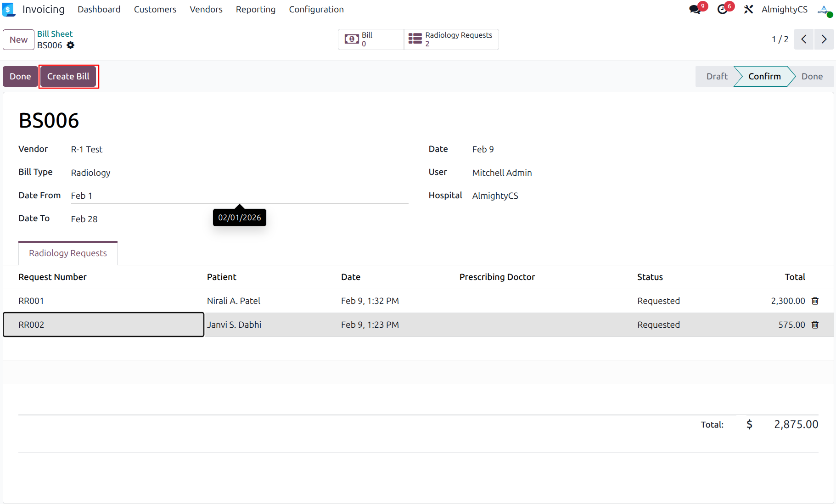The width and height of the screenshot is (836, 504).
Task: Delete the RR002 row with trash icon
Action: [x=815, y=325]
